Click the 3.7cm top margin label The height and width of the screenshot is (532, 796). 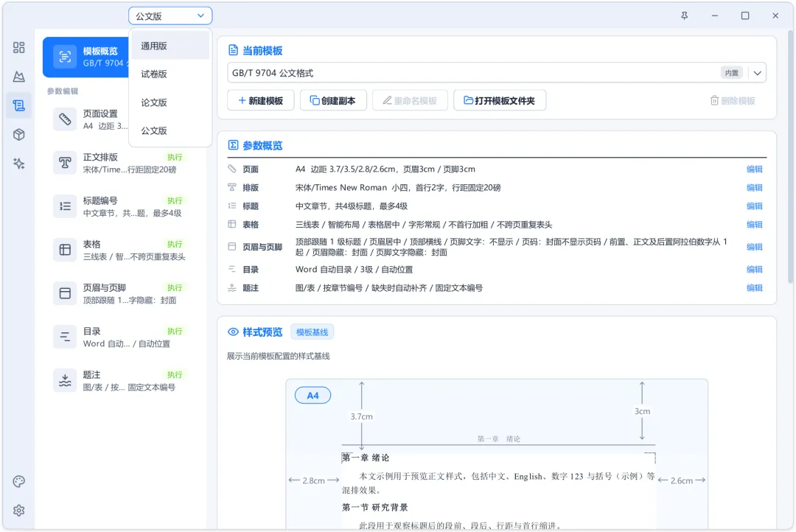click(x=361, y=417)
